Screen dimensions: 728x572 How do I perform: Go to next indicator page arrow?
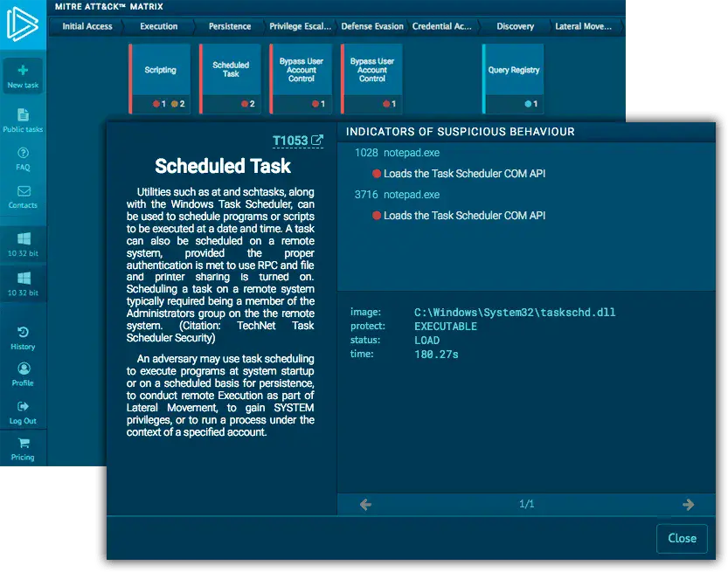(x=688, y=504)
